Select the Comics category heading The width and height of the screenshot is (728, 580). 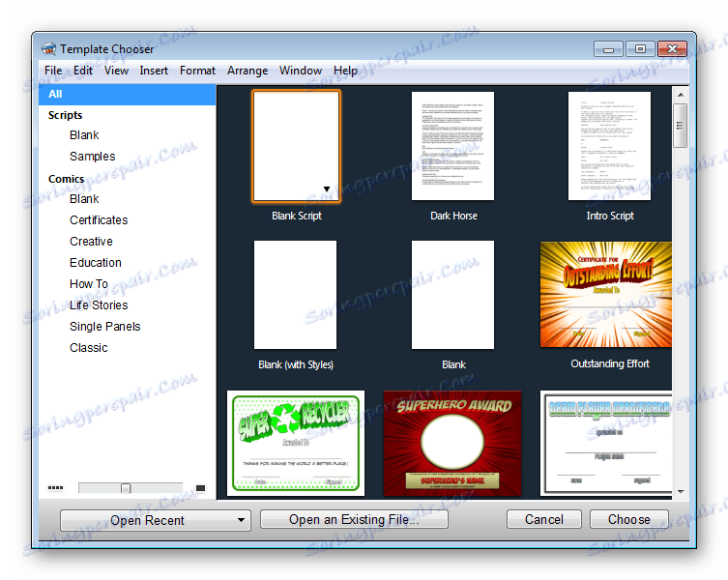point(66,179)
